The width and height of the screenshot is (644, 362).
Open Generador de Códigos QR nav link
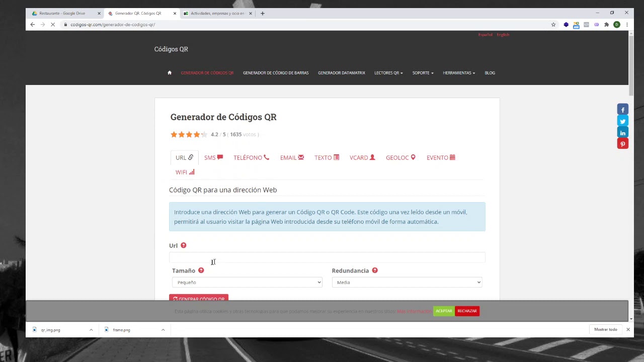(207, 73)
